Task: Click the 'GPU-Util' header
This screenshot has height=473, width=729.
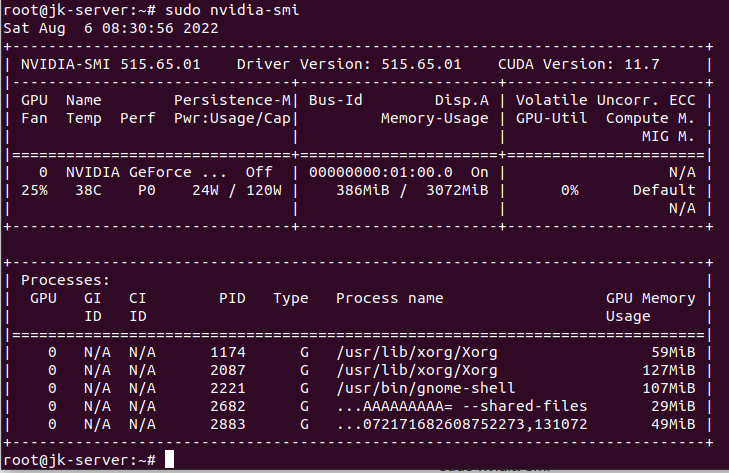Action: pos(552,118)
